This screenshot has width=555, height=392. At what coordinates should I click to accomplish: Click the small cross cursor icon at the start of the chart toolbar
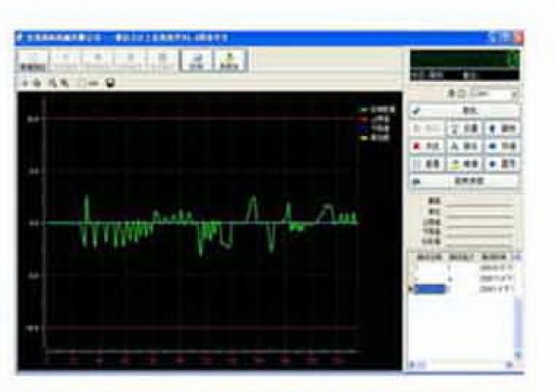tap(25, 83)
